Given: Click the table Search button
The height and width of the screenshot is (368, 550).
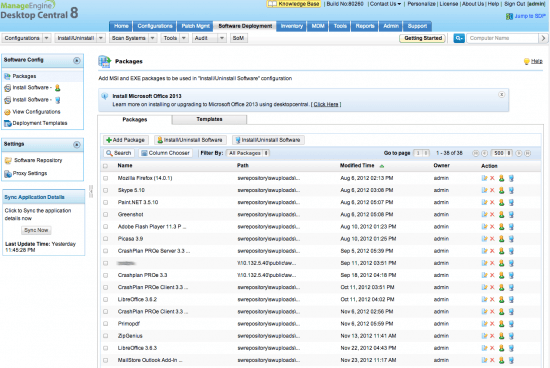Looking at the screenshot, I should (119, 153).
